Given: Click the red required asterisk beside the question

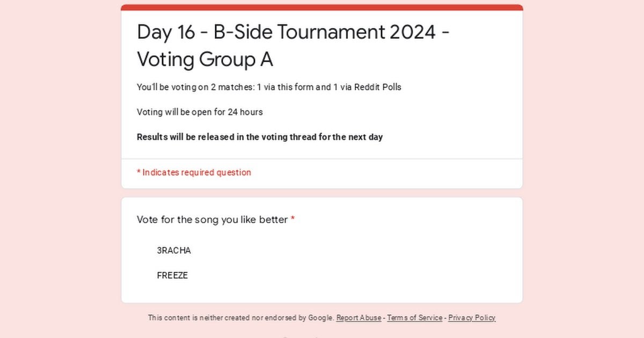Looking at the screenshot, I should (x=292, y=219).
